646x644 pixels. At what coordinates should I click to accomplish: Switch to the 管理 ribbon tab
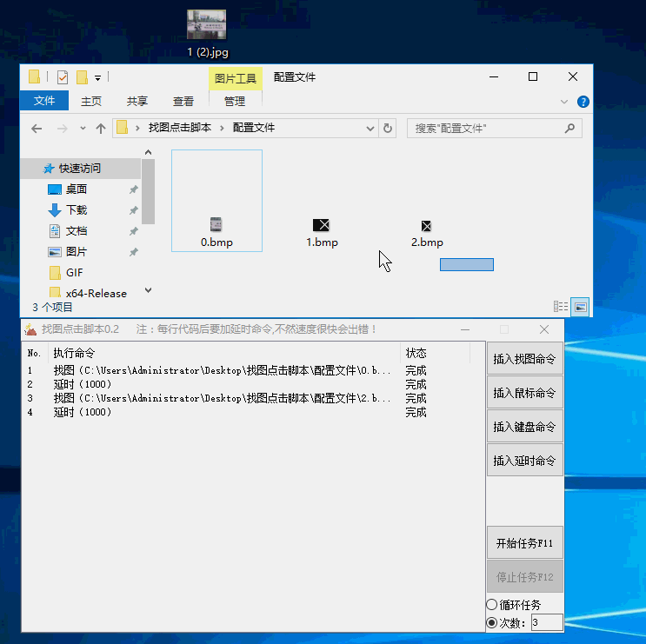235,102
